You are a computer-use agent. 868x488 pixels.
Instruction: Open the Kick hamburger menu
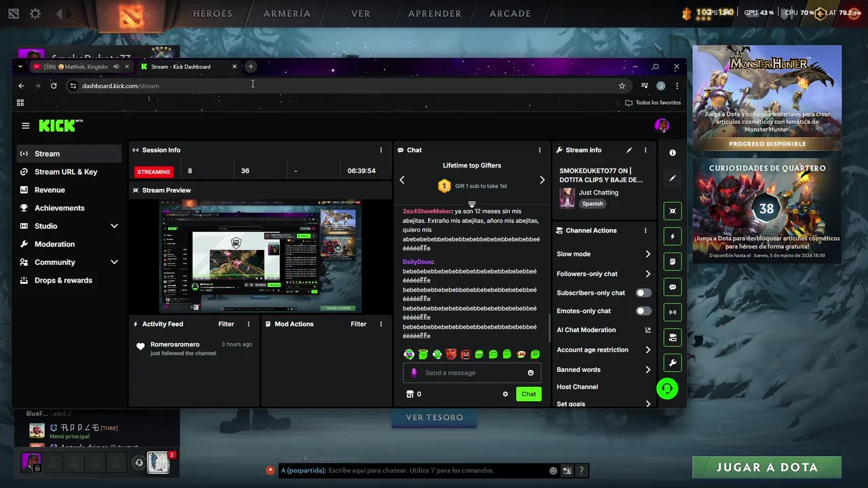click(x=26, y=125)
